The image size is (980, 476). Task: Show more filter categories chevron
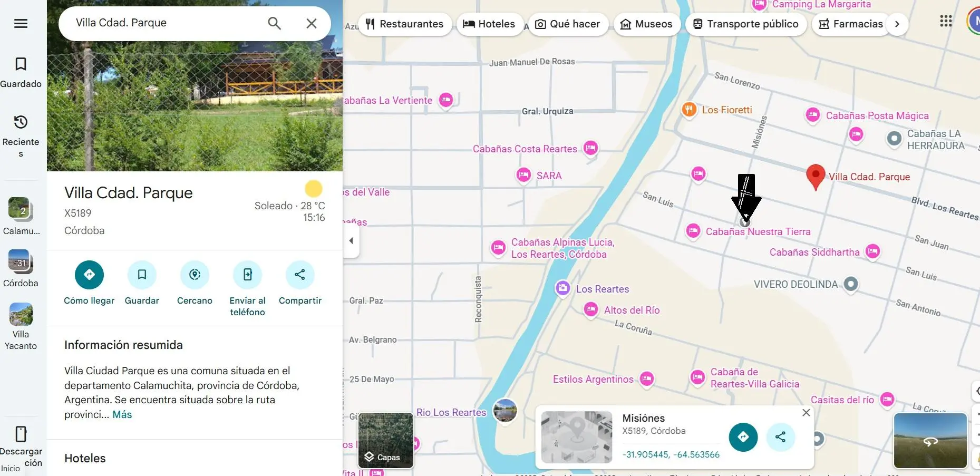tap(897, 24)
